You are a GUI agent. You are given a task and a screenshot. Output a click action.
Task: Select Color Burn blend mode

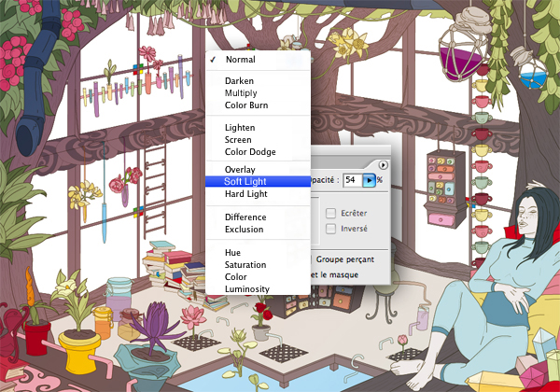(258, 105)
